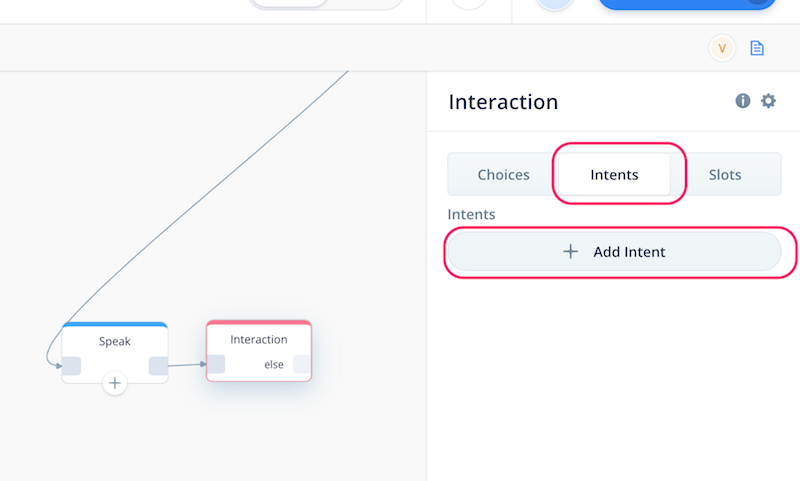Image resolution: width=800 pixels, height=481 pixels.
Task: Switch to the Intents tab
Action: click(614, 174)
